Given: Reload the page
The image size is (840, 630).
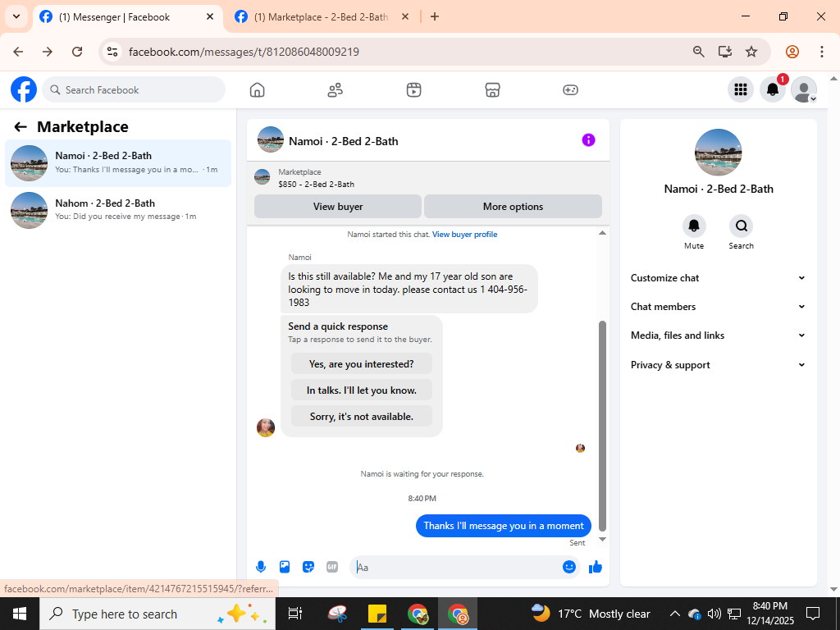Looking at the screenshot, I should 77,52.
